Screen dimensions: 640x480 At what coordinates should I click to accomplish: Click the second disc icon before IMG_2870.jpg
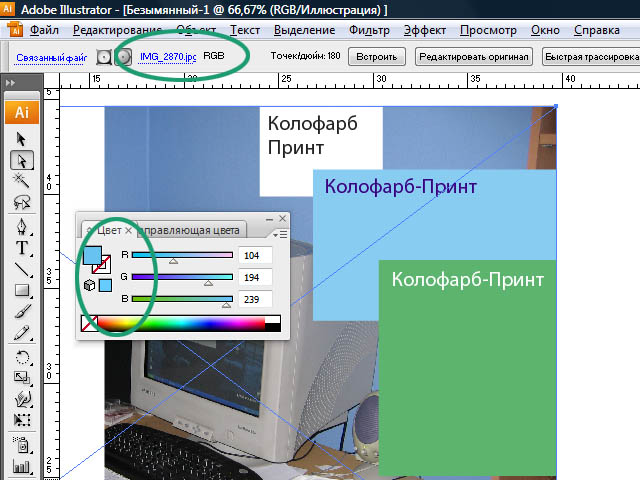123,57
